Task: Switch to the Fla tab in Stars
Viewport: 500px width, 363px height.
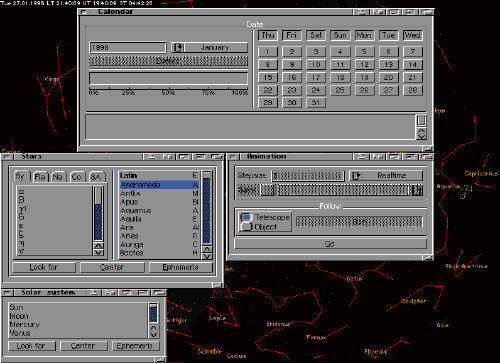Action: [40, 177]
